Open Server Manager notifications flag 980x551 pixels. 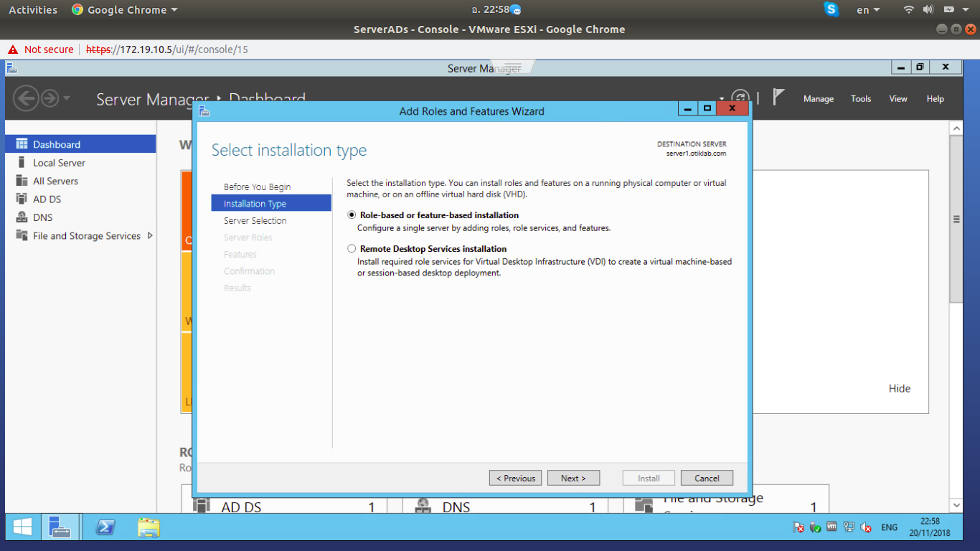[x=778, y=97]
